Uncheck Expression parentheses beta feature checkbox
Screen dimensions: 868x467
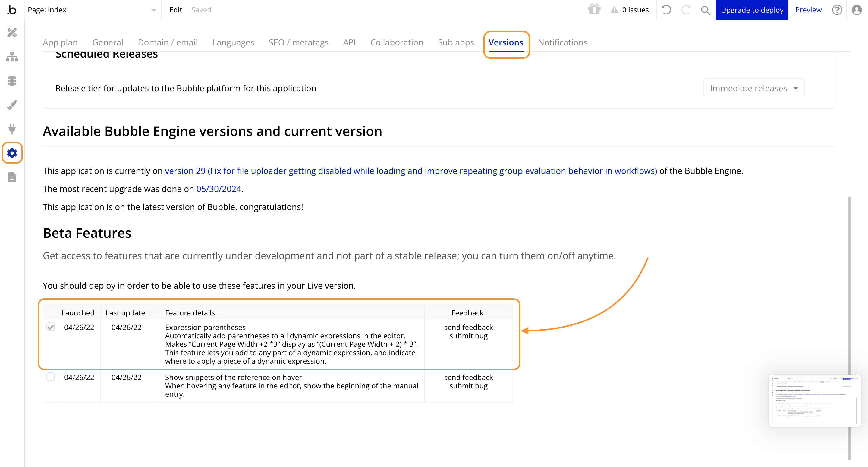51,327
